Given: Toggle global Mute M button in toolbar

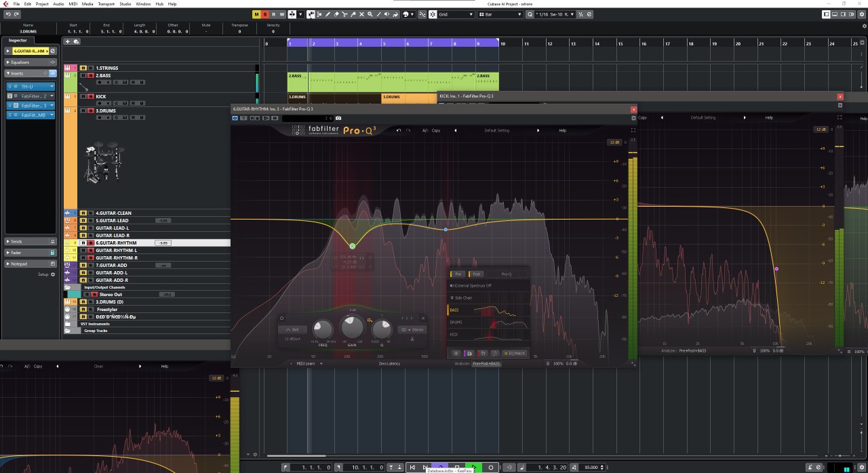Looking at the screenshot, I should click(256, 14).
